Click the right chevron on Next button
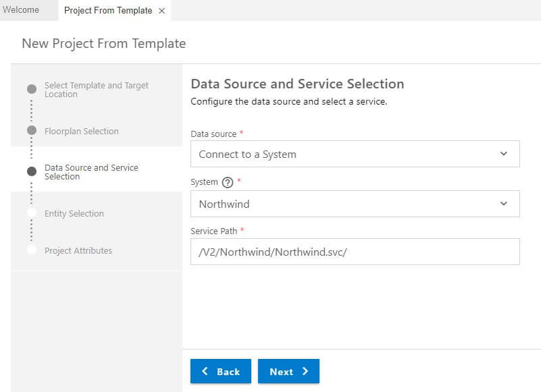 (x=305, y=371)
